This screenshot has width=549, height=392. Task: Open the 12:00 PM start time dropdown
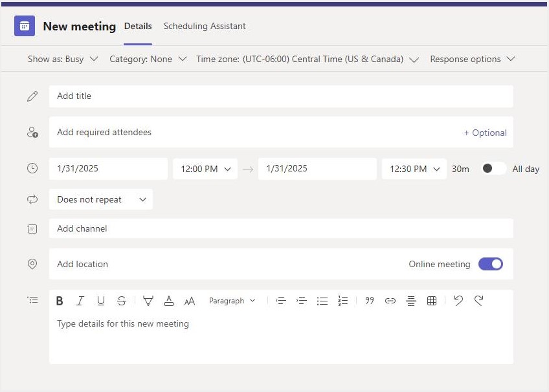pyautogui.click(x=205, y=169)
